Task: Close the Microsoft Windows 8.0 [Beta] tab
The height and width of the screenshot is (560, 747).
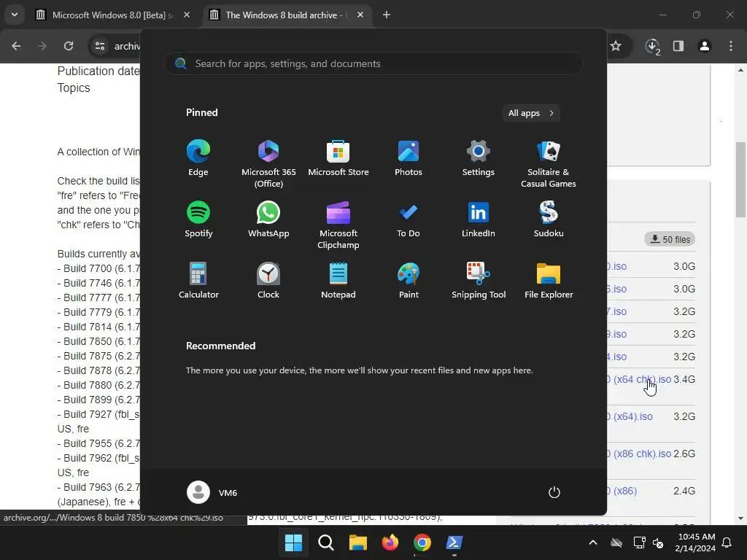Action: click(x=187, y=15)
